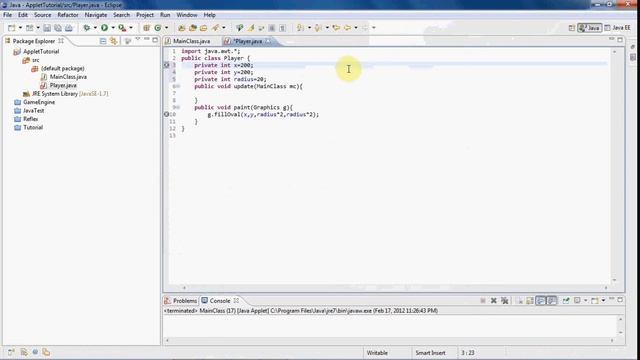Switch to the Java EE perspective

pyautogui.click(x=618, y=28)
